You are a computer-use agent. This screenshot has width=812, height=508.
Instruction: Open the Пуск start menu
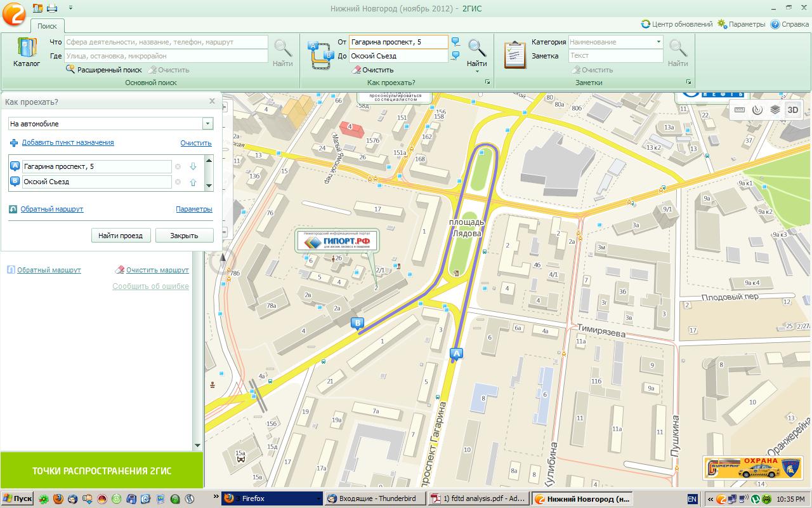coord(17,498)
